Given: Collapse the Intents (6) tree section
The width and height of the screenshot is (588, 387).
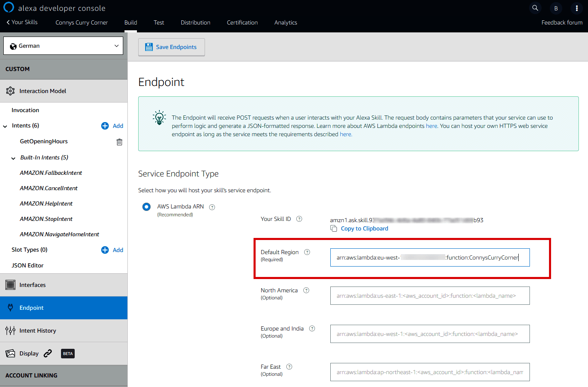Looking at the screenshot, I should [5, 126].
